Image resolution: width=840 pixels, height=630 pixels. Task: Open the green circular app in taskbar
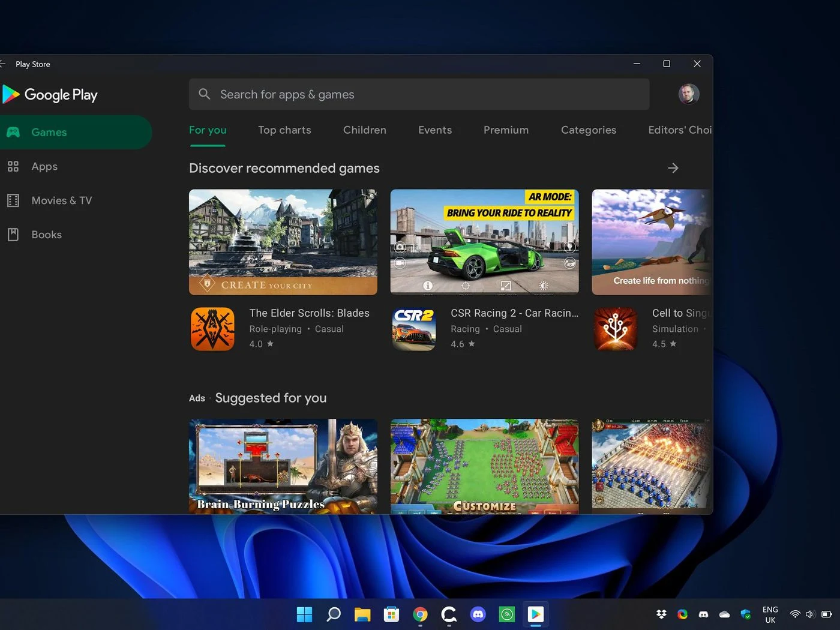[x=507, y=614]
